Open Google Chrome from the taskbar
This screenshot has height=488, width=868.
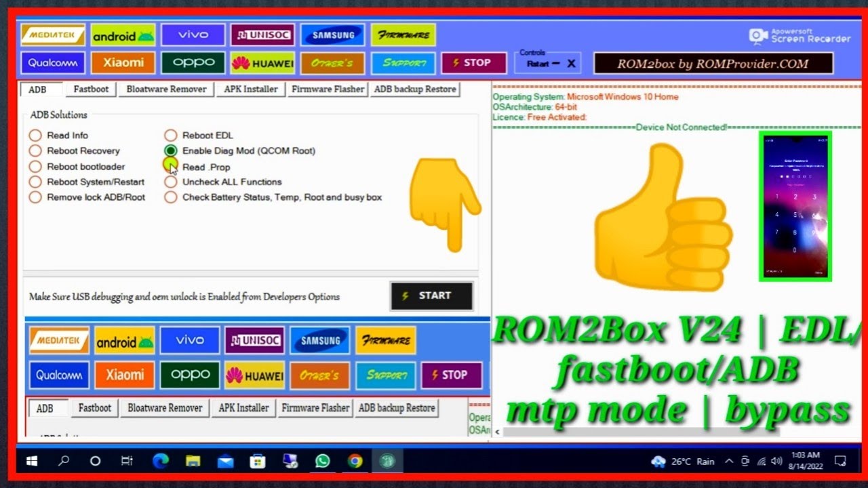[x=355, y=461]
